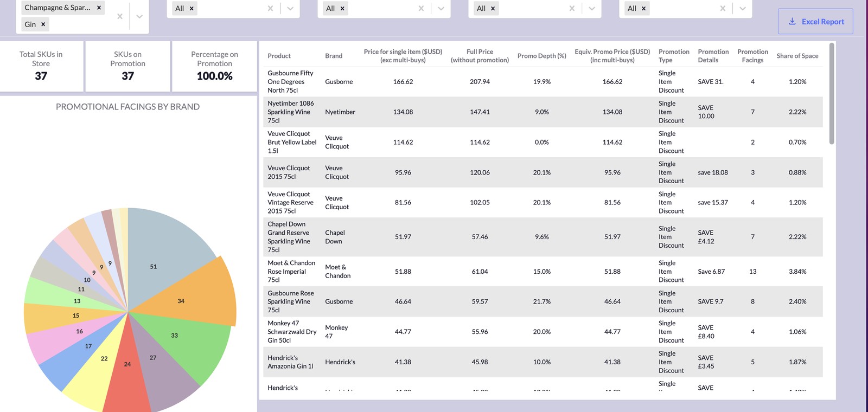Click the 13 promotion facings value

click(x=752, y=272)
